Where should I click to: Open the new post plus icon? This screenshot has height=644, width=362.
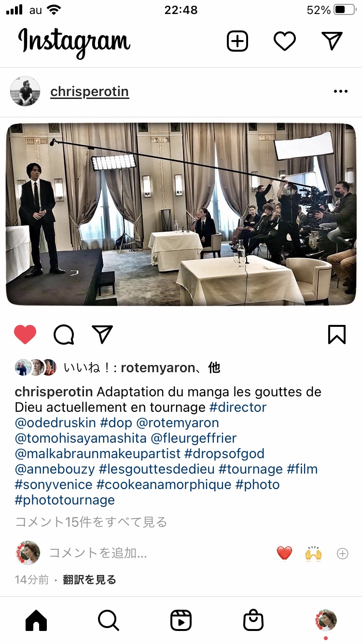(x=237, y=41)
